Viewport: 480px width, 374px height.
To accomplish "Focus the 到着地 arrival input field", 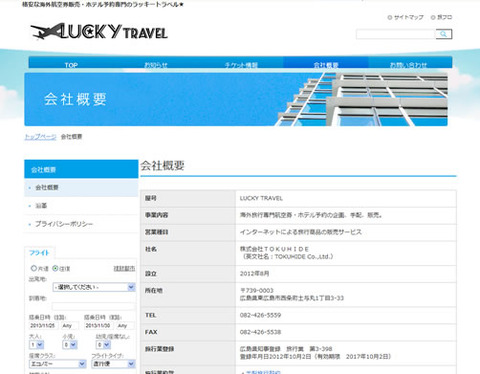I will coord(94,306).
